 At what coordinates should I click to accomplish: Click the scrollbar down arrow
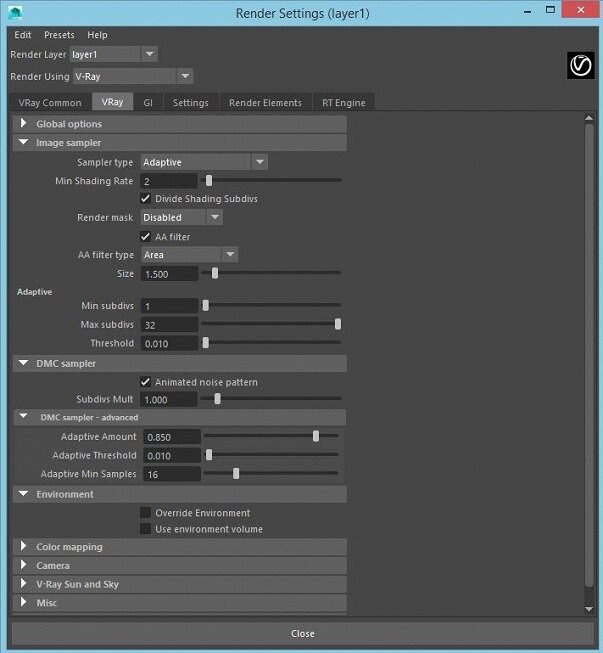tap(589, 609)
